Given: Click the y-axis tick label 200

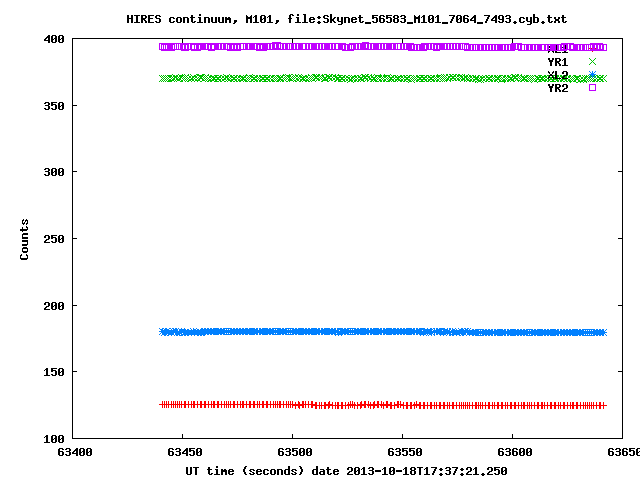Looking at the screenshot, I should point(54,306).
